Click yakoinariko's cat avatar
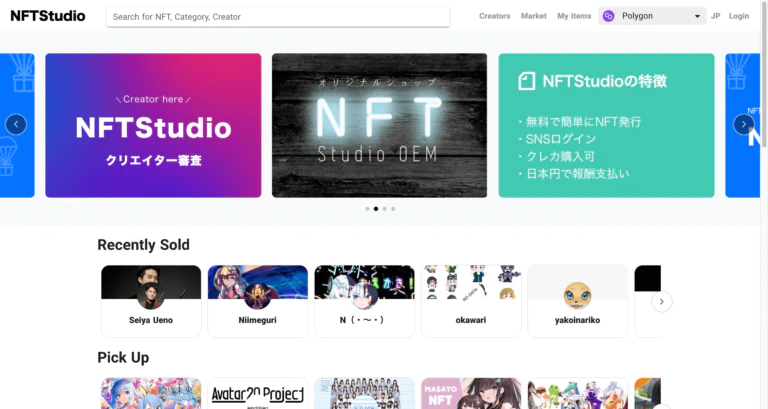Viewport: 768px width, 409px height. pyautogui.click(x=577, y=296)
